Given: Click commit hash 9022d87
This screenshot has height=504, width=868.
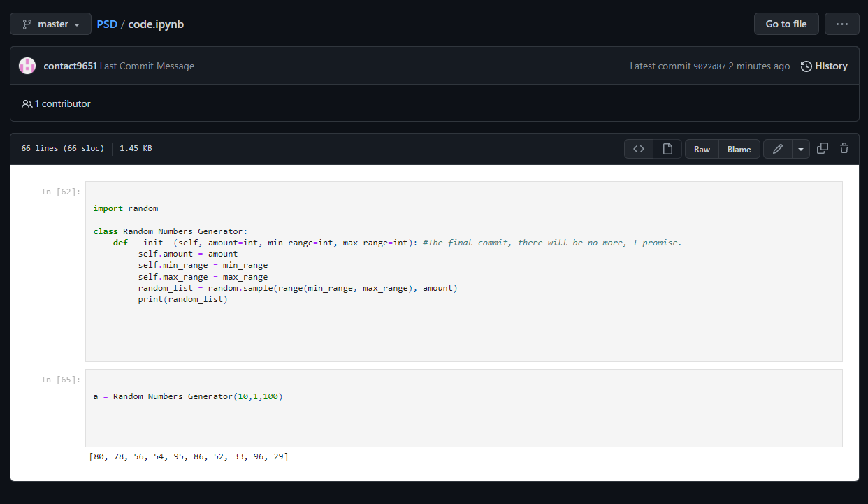Looking at the screenshot, I should pos(709,66).
